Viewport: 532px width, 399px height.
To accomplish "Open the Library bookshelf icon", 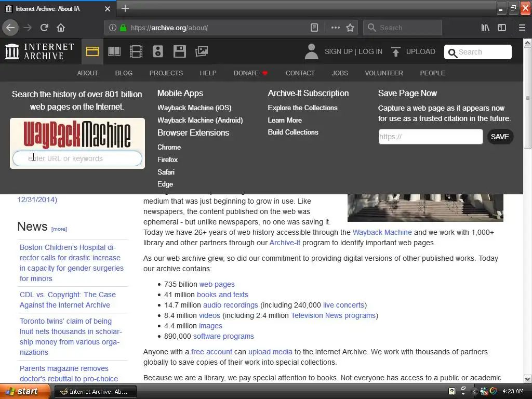I will click(486, 28).
